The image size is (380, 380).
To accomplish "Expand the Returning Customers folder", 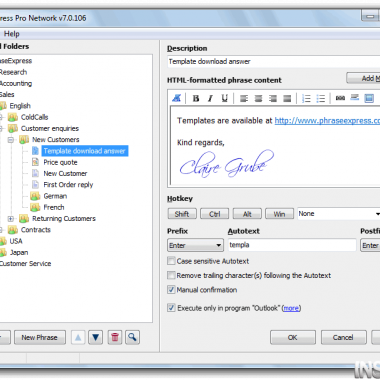I will pos(11,219).
